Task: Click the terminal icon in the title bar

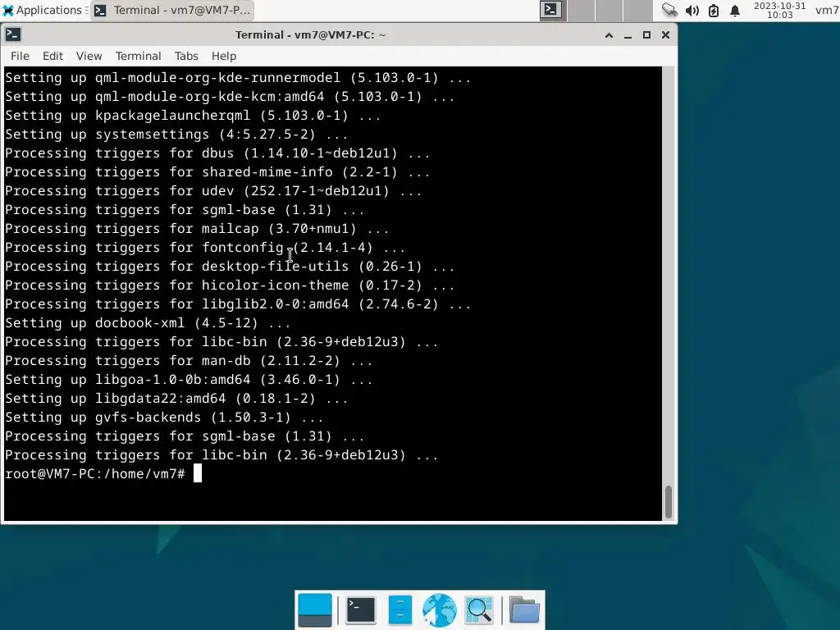Action: click(x=13, y=34)
